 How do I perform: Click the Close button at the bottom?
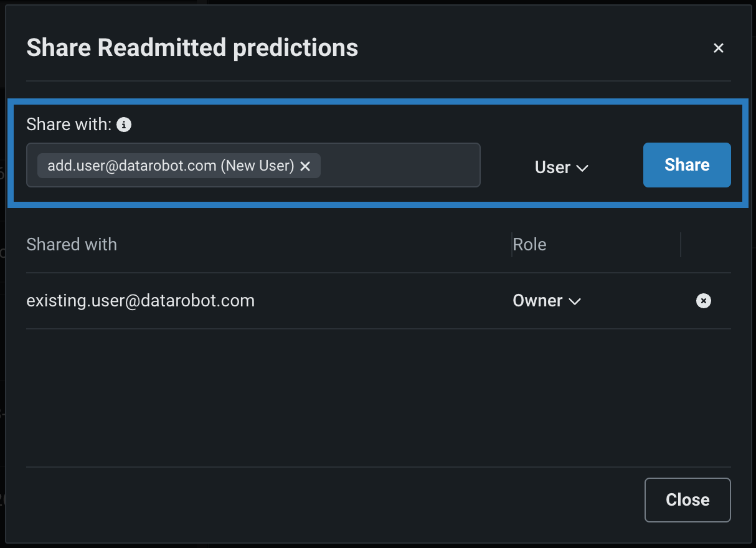pyautogui.click(x=687, y=499)
